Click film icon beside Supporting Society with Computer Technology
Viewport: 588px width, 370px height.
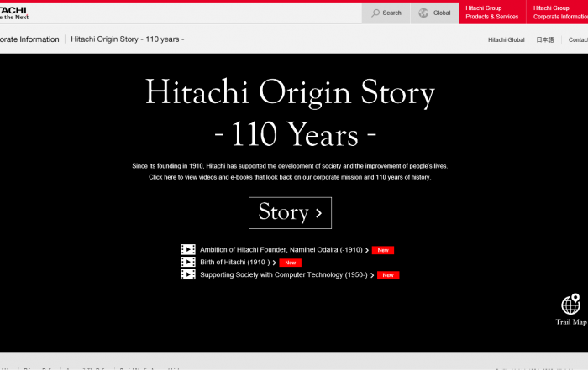188,274
